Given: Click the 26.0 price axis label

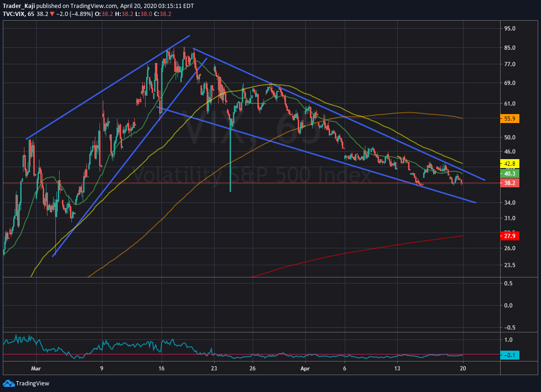Looking at the screenshot, I should (510, 248).
